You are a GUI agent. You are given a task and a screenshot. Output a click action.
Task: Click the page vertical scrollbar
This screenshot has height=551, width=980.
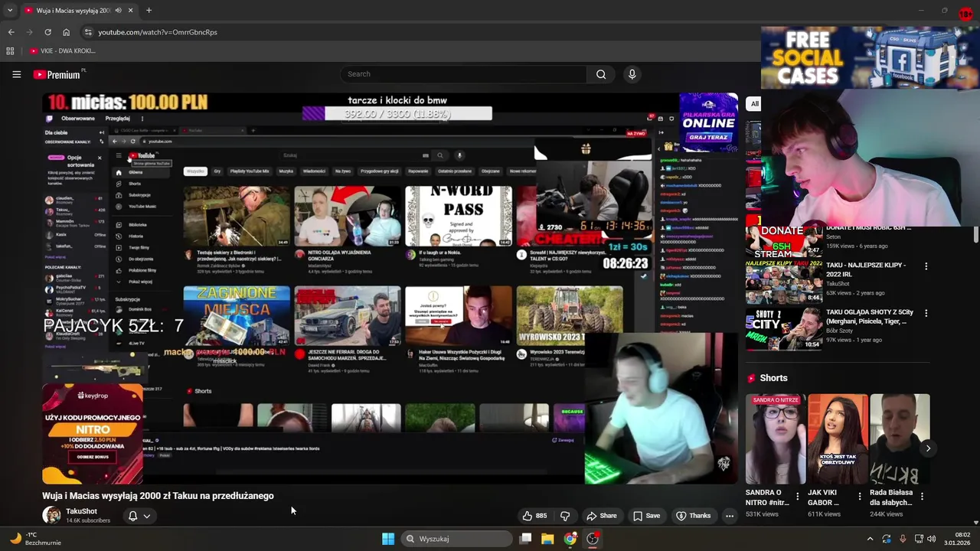[x=975, y=233]
